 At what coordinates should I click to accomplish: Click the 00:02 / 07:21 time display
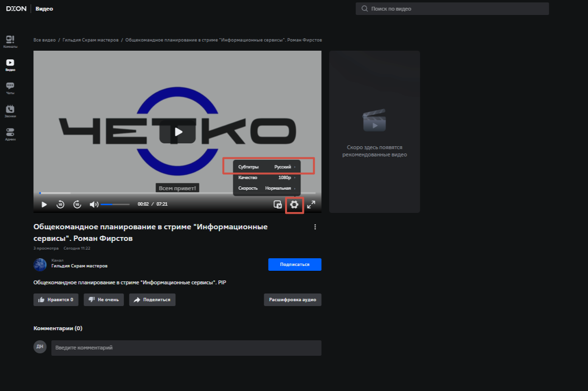click(x=153, y=205)
